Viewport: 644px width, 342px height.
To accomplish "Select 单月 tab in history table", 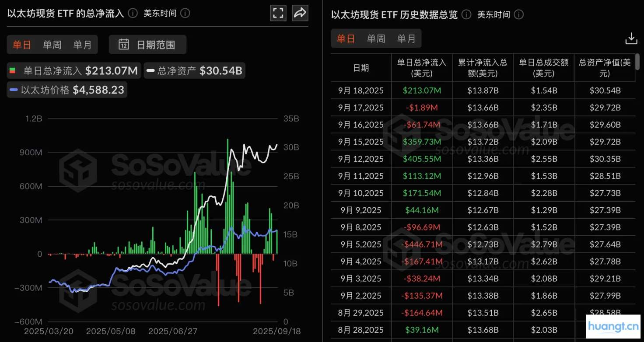I will click(x=406, y=38).
